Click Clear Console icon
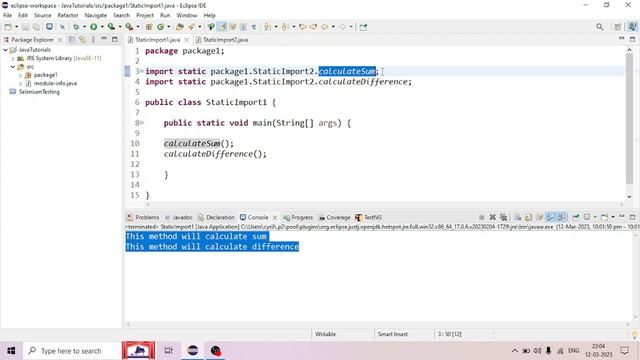Viewport: 640px width, 360px height. tap(518, 217)
